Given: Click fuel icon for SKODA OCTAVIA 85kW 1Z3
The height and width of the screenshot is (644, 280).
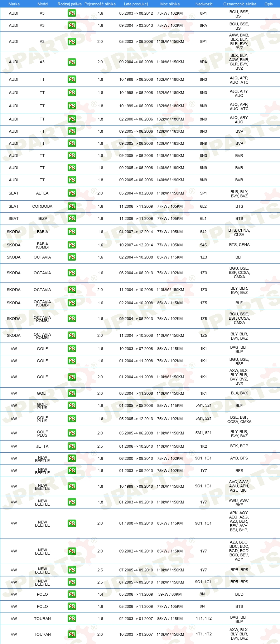Looking at the screenshot, I should pyautogui.click(x=72, y=257).
